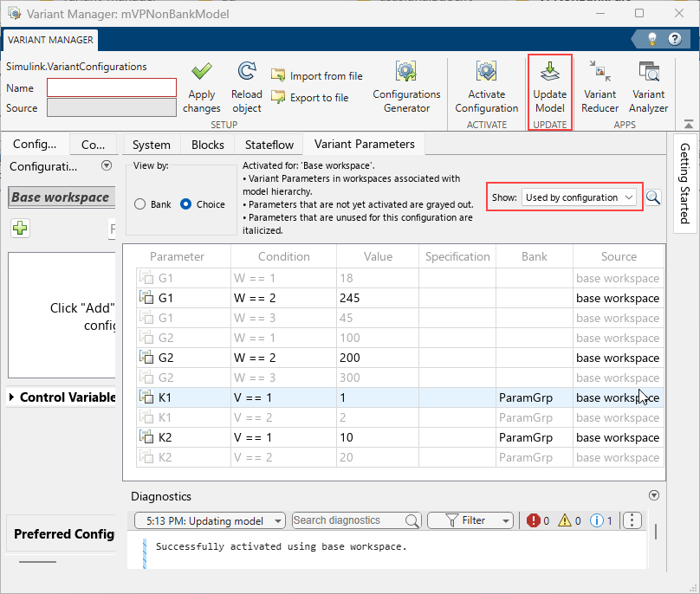Click Import from file
Viewport: 700px width, 594px height.
tap(317, 76)
